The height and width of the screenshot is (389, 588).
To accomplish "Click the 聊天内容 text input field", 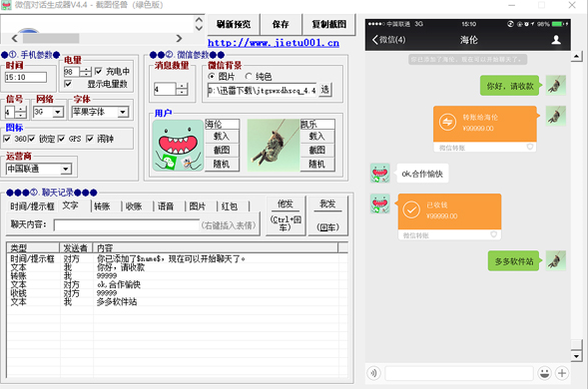I will (x=127, y=225).
